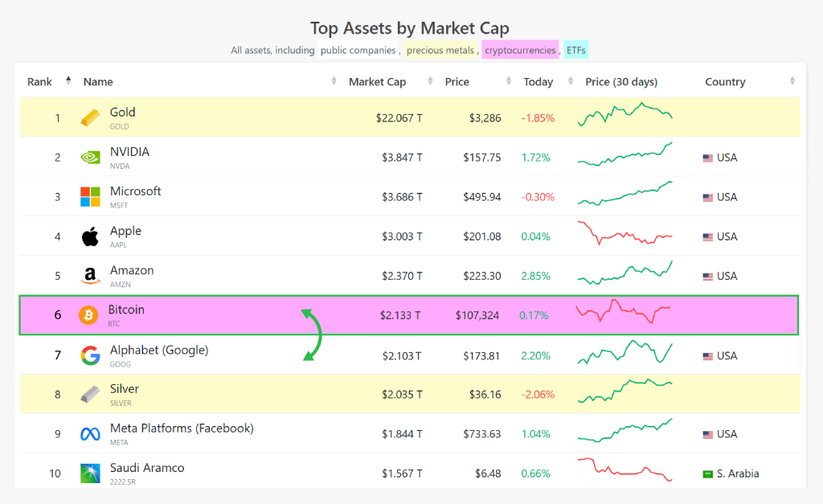Select Gold's market cap $22.067 T
Viewport: 823px width, 504px height.
click(x=399, y=118)
